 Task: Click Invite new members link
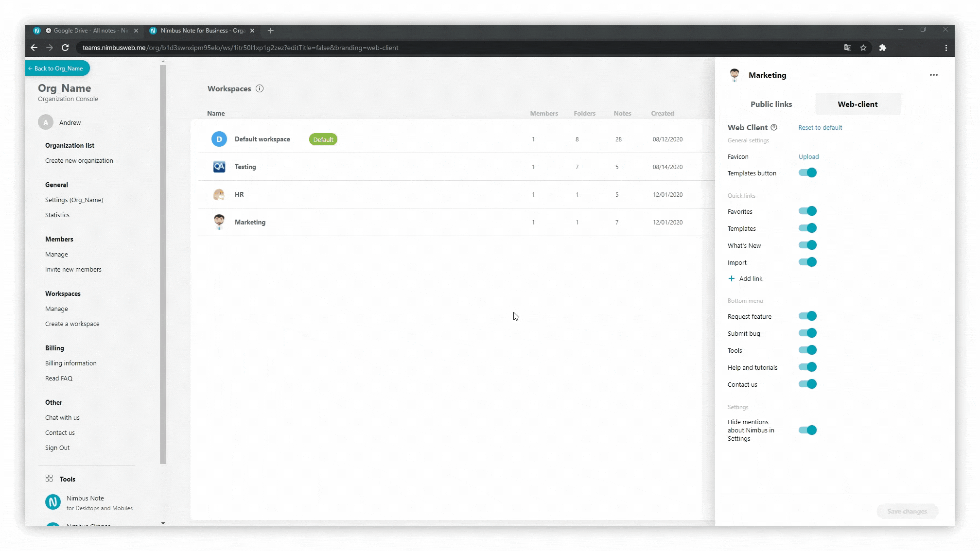pyautogui.click(x=73, y=269)
